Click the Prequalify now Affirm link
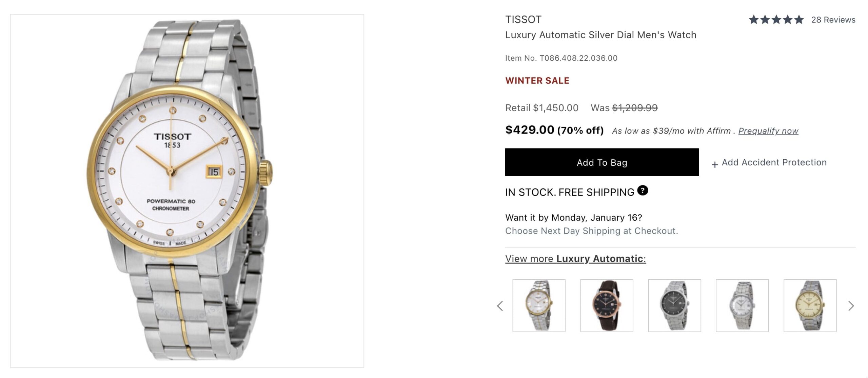The image size is (868, 378). point(768,131)
